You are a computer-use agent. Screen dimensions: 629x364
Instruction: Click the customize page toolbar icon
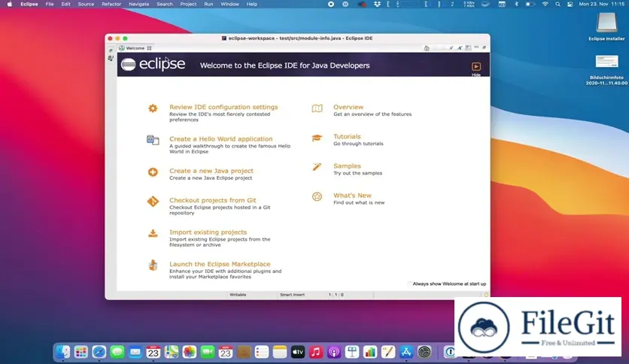click(468, 48)
